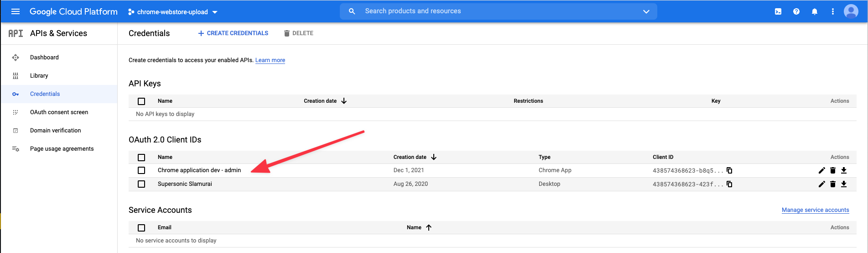
Task: Click the Credentials key icon
Action: point(16,94)
